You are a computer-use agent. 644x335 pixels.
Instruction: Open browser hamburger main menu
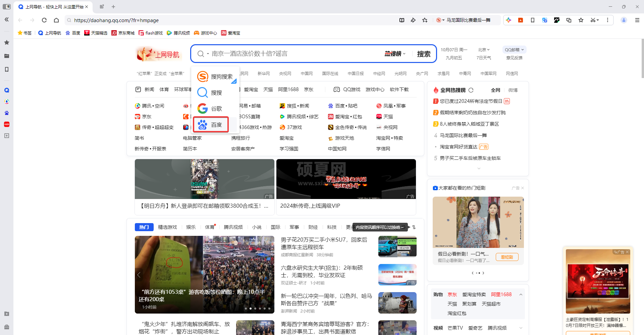637,20
